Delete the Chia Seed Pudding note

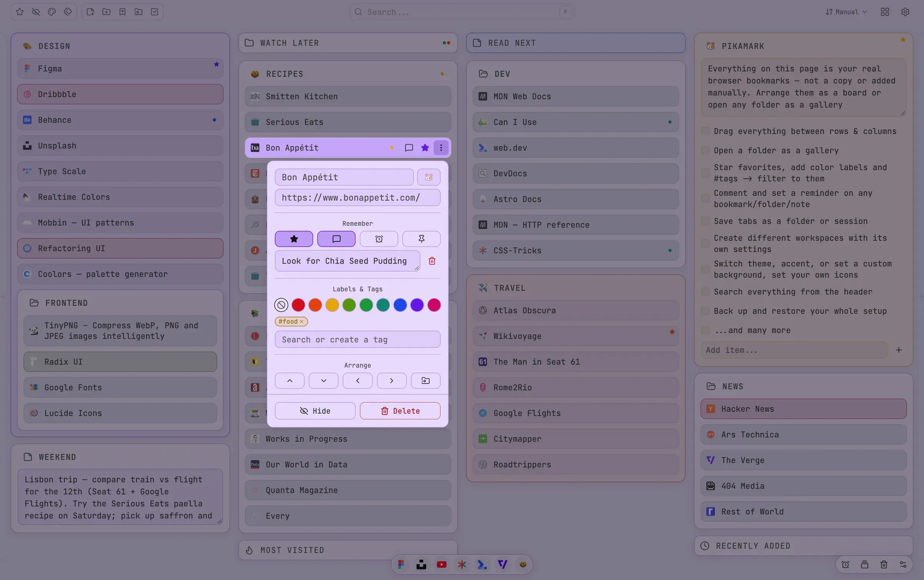pos(432,261)
